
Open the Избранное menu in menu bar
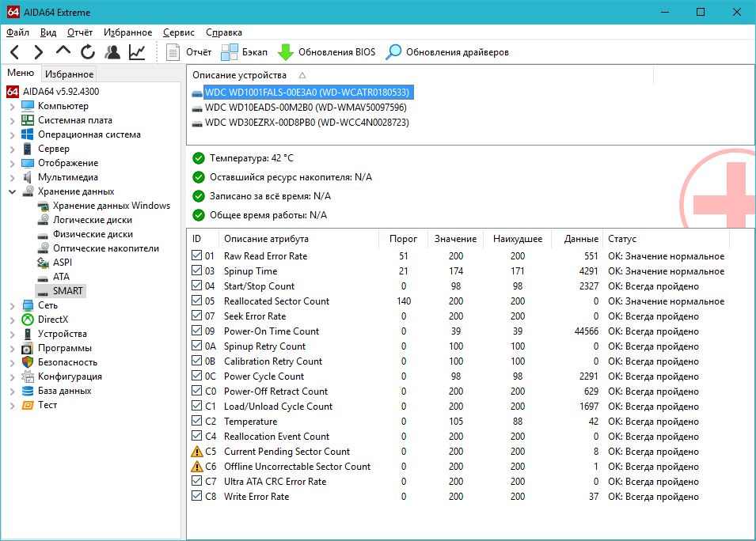(127, 32)
